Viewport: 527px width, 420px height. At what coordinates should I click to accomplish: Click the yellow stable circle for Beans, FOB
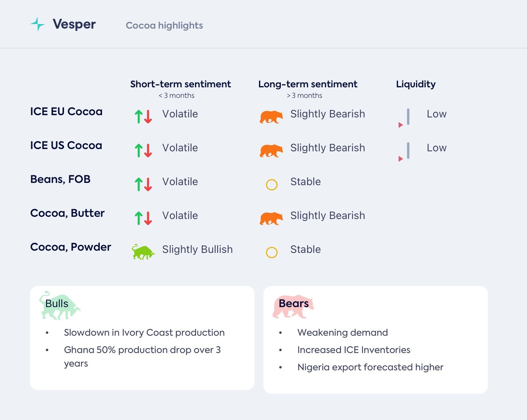click(271, 185)
